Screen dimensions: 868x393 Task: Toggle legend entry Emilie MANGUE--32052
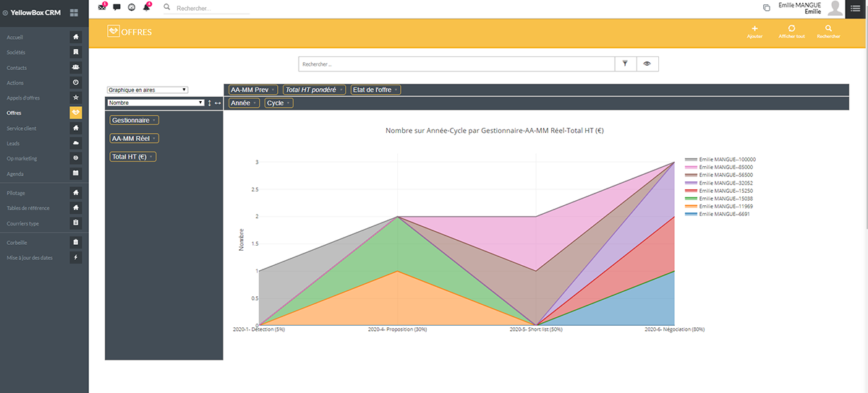(719, 183)
